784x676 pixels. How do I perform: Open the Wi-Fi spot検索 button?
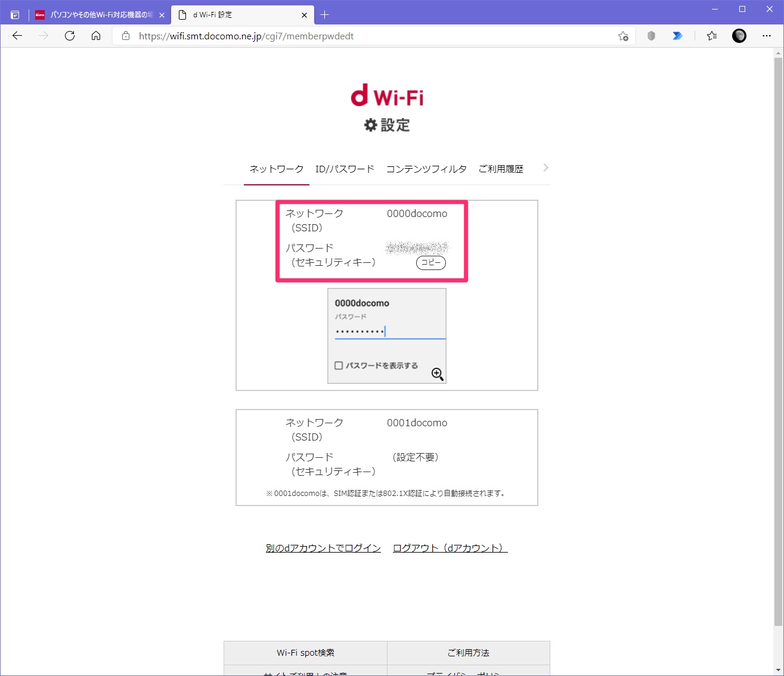(x=305, y=653)
